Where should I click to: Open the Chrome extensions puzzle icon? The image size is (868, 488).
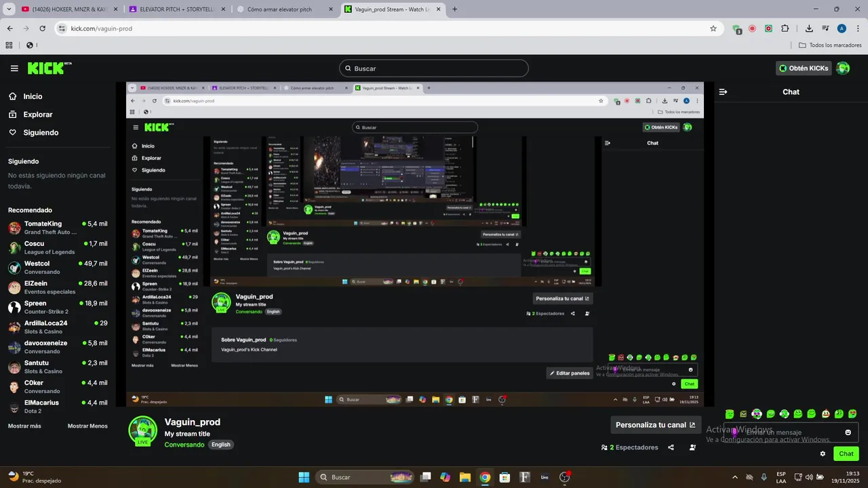click(x=785, y=28)
